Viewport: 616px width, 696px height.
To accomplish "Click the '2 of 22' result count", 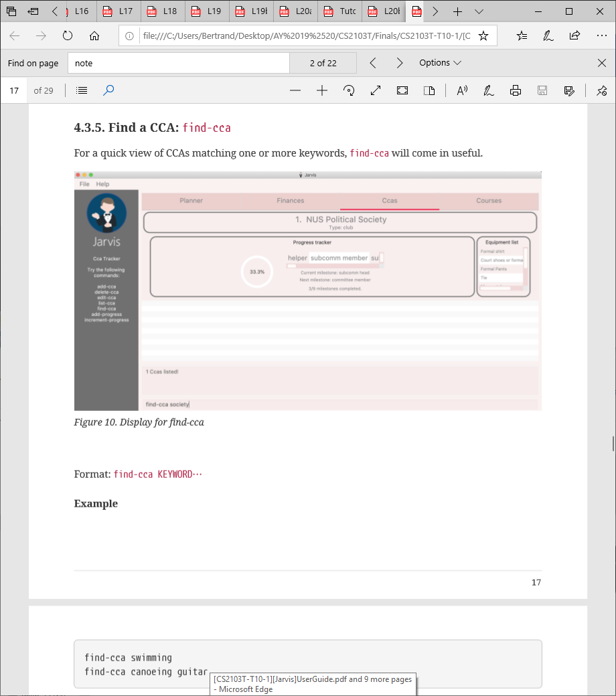I will click(323, 63).
